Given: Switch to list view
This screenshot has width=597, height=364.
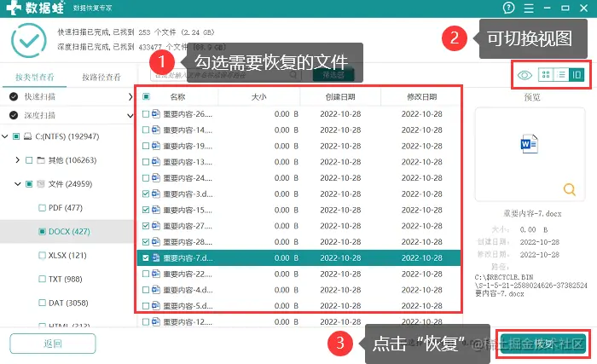Looking at the screenshot, I should pyautogui.click(x=561, y=75).
